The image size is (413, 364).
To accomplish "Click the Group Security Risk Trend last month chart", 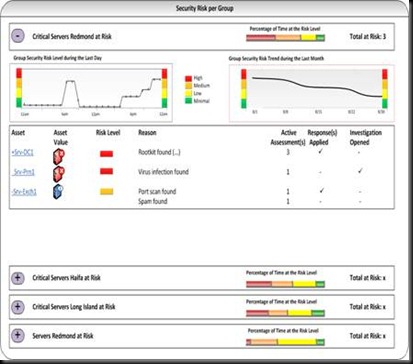I will click(312, 93).
